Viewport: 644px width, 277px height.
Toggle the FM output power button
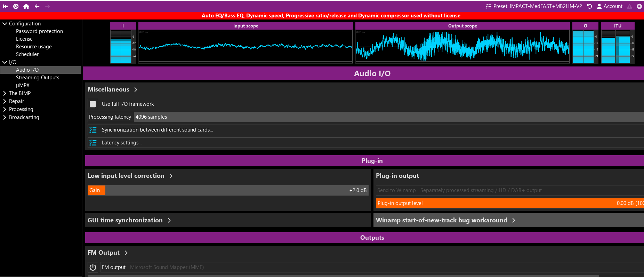93,267
